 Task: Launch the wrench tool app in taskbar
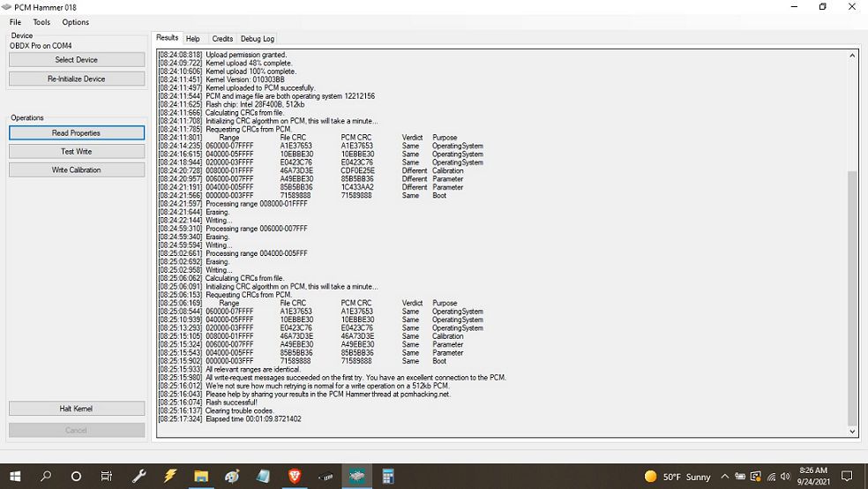(x=139, y=477)
